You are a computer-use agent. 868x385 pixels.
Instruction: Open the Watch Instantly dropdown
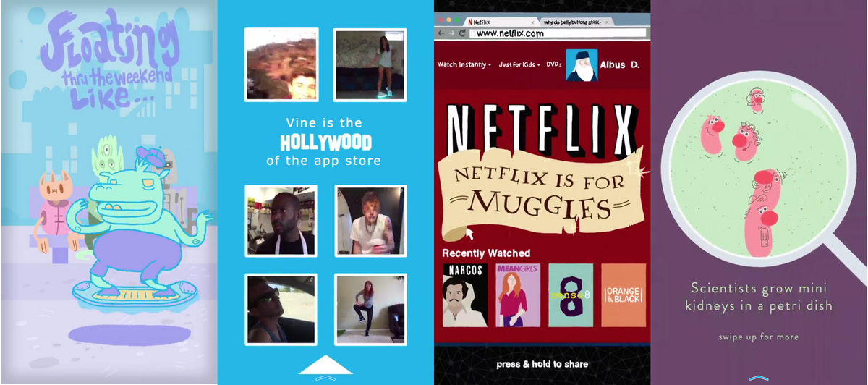(464, 64)
